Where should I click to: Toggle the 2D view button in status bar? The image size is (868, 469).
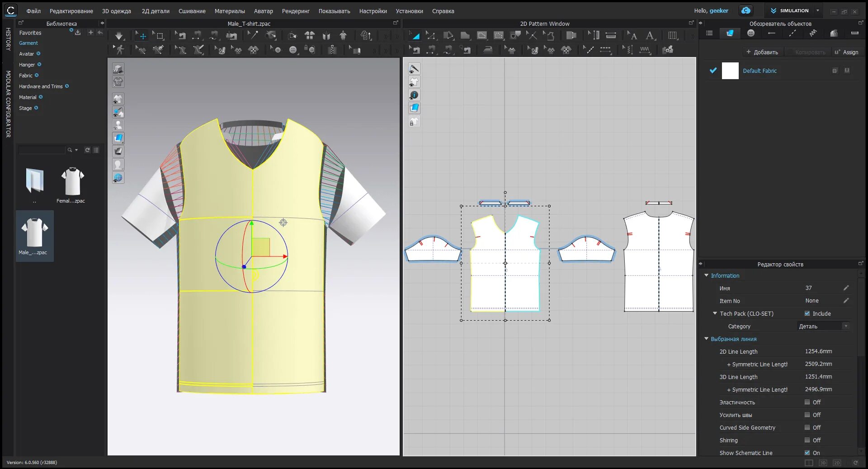click(x=837, y=463)
